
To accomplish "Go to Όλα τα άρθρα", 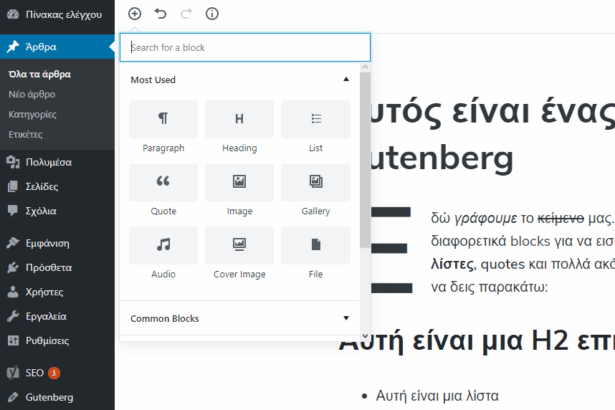I will pyautogui.click(x=40, y=74).
